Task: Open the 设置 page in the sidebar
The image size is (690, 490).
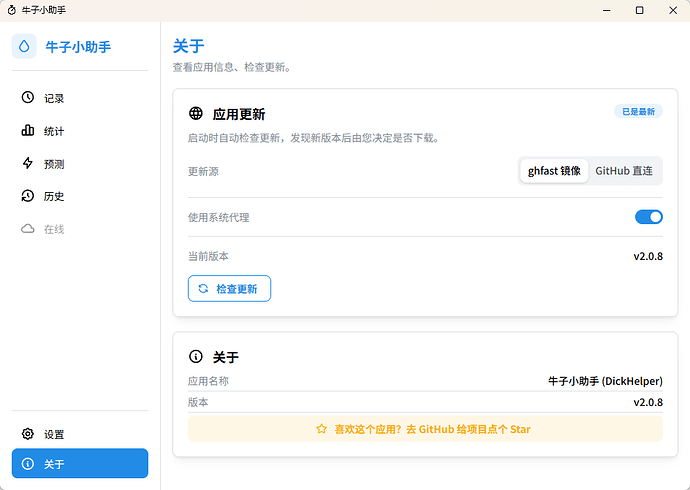Action: 80,434
